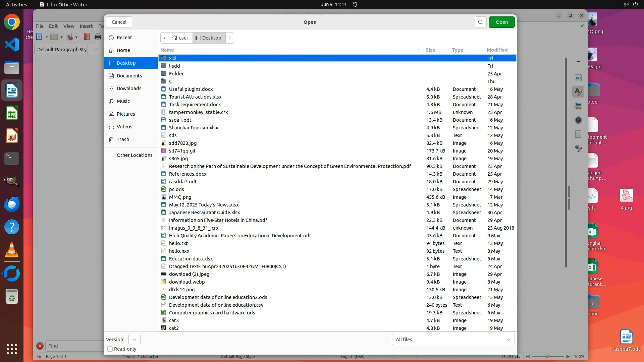Click the print icon in Writer toolbar
This screenshot has width=644, height=362.
click(x=98, y=37)
